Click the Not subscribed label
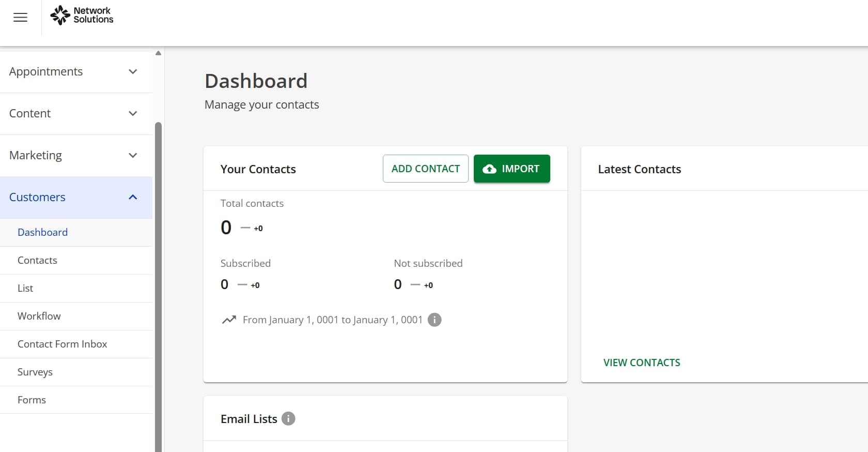 428,263
